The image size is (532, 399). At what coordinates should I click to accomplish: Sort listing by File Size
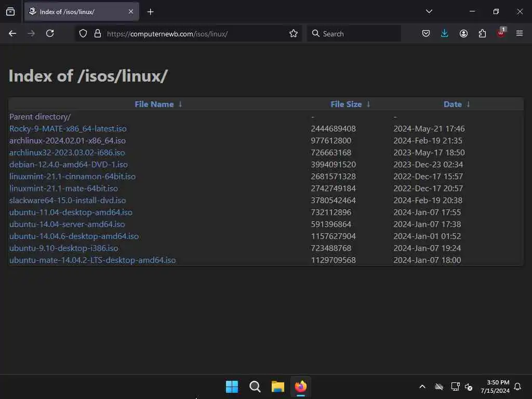[x=346, y=104]
